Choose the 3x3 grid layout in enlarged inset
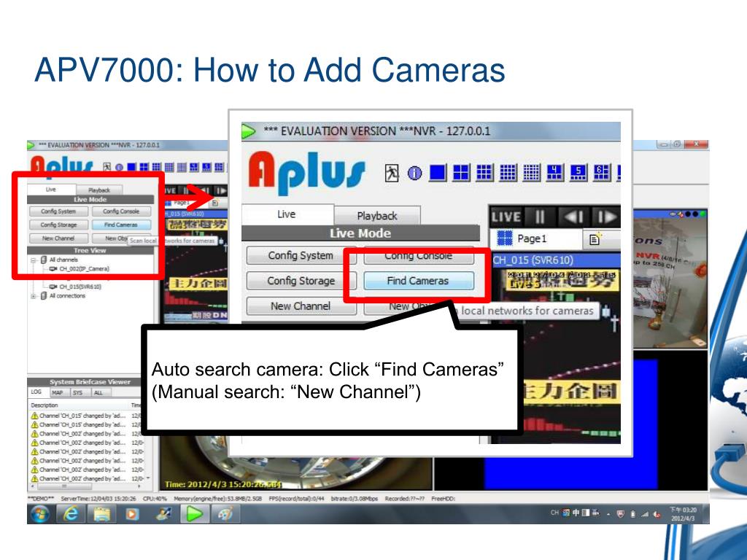 pos(484,172)
